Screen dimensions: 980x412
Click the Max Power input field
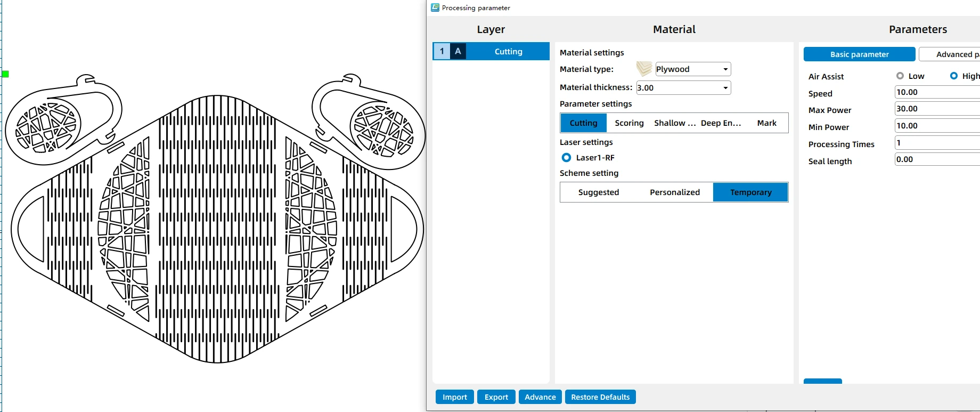pos(937,109)
